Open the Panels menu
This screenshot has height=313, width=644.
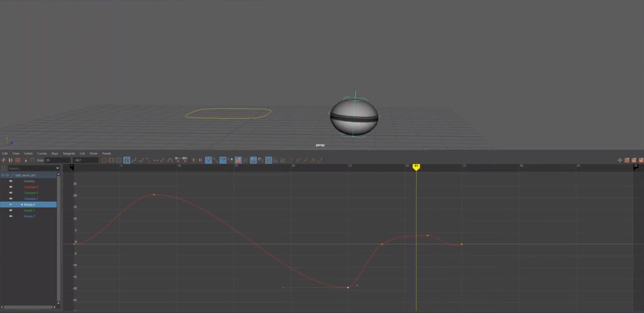(107, 153)
